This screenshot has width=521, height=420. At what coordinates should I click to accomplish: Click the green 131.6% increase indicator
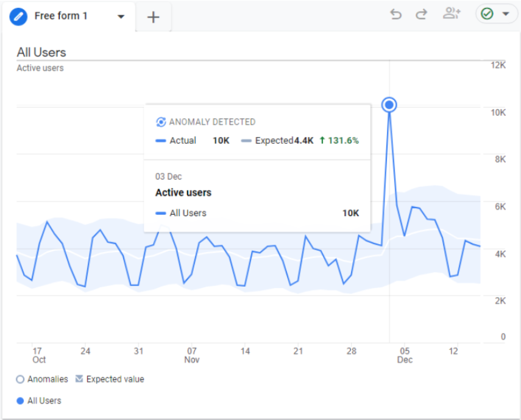(339, 141)
